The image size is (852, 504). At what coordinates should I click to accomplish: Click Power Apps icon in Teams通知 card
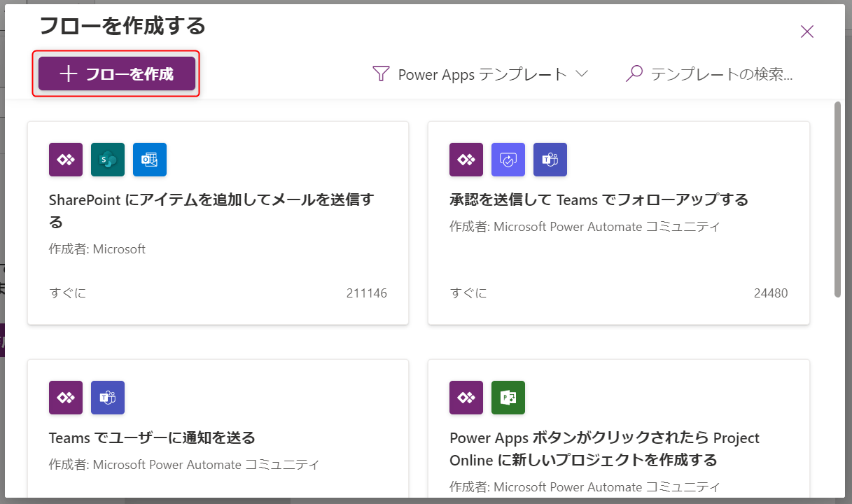coord(66,398)
